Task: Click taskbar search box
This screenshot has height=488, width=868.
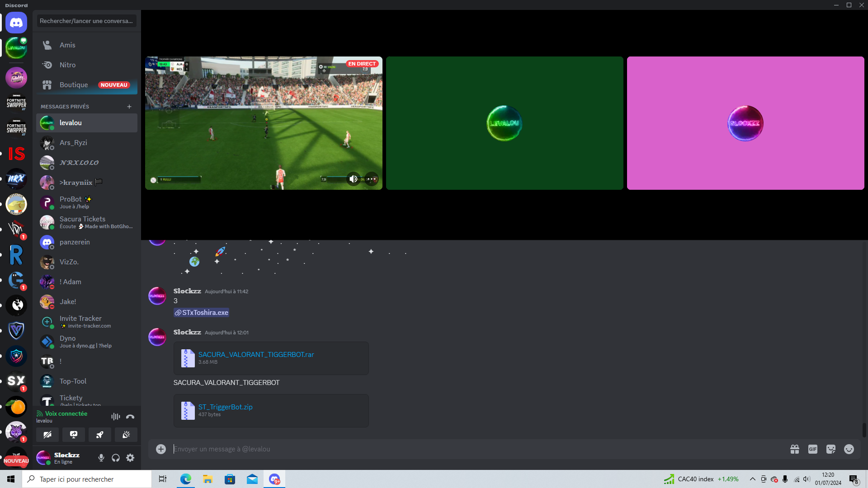Action: point(87,479)
